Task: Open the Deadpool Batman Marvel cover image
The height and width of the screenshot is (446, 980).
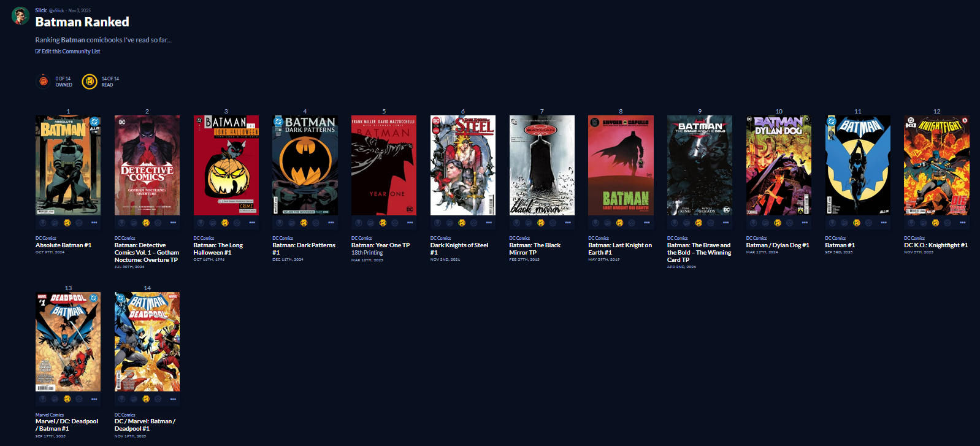Action: [x=68, y=342]
